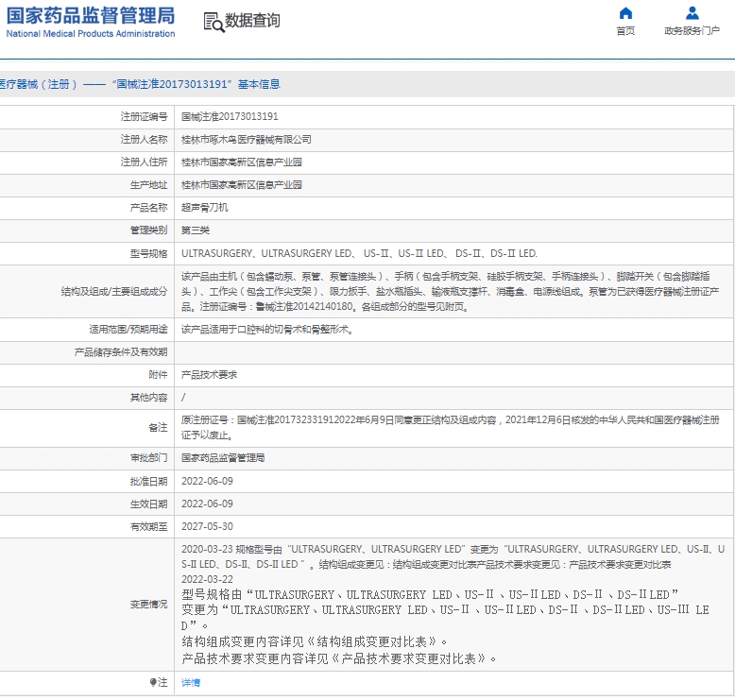Image resolution: width=735 pixels, height=700 pixels.
Task: Open the home page icon
Action: pyautogui.click(x=625, y=13)
